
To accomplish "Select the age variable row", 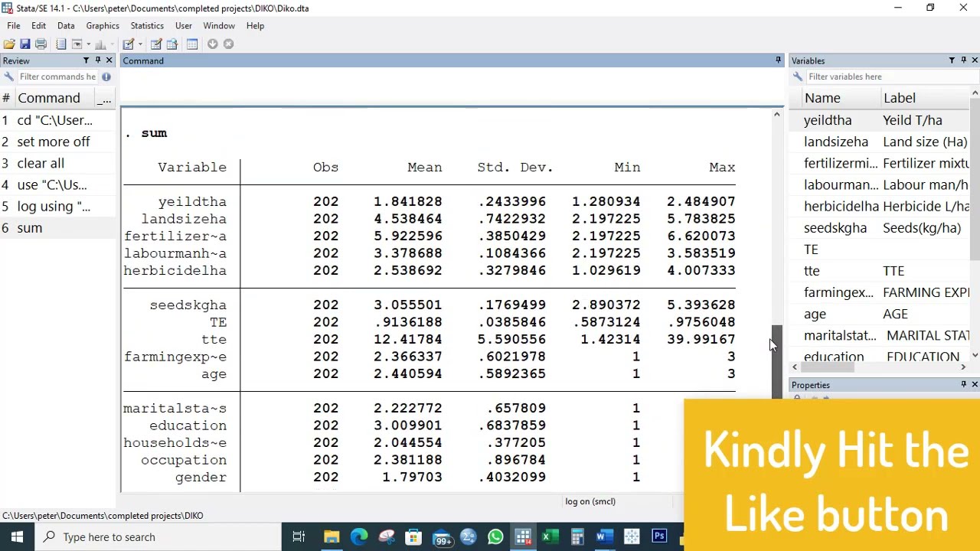I will (x=879, y=314).
